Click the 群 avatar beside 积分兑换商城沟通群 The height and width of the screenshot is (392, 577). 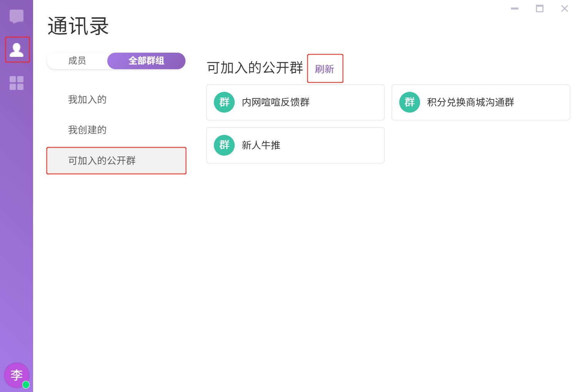coord(410,102)
